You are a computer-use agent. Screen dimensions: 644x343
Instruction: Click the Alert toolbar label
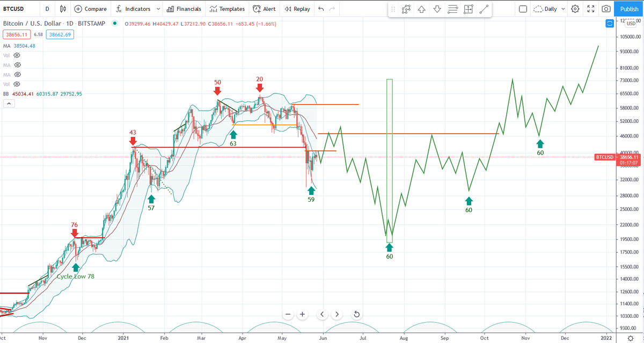click(269, 9)
